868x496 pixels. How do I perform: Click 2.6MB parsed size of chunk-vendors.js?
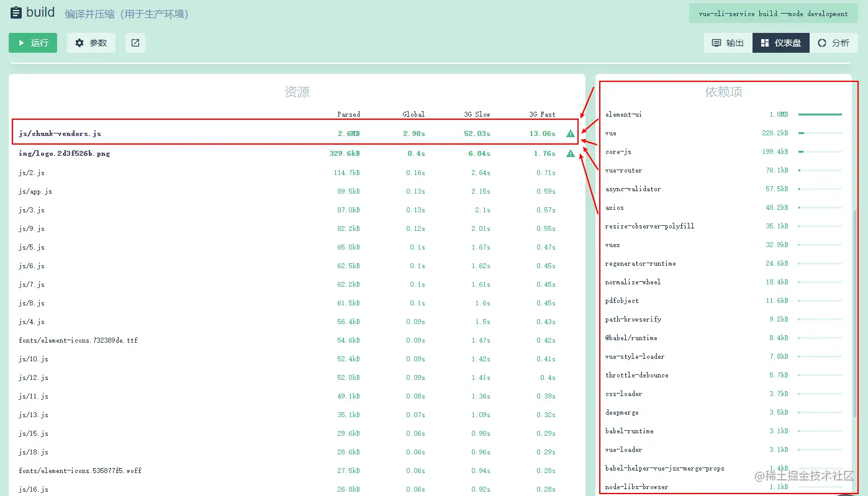(349, 133)
